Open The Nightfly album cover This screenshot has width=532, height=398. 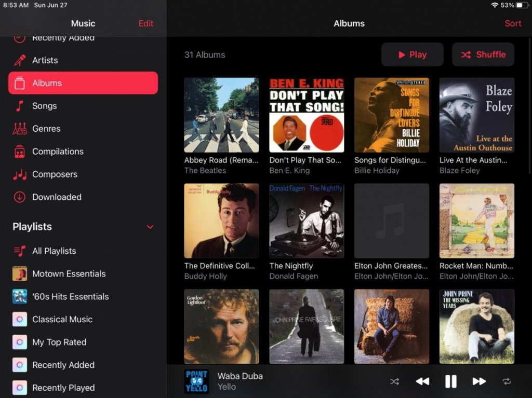pyautogui.click(x=307, y=221)
